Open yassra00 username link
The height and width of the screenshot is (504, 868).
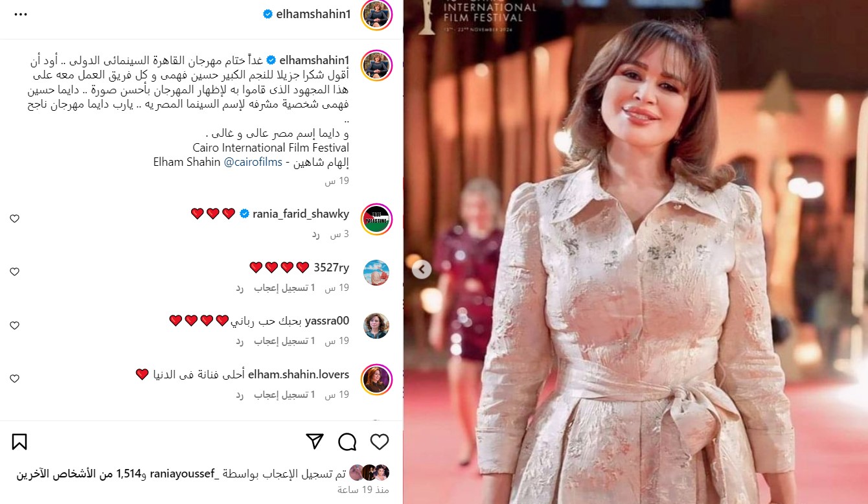tap(327, 320)
